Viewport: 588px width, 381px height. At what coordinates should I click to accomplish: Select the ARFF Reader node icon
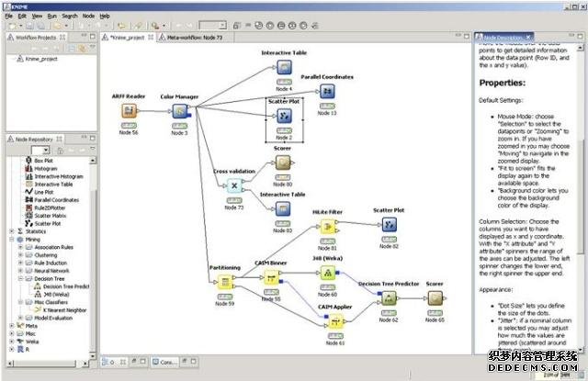pos(130,111)
